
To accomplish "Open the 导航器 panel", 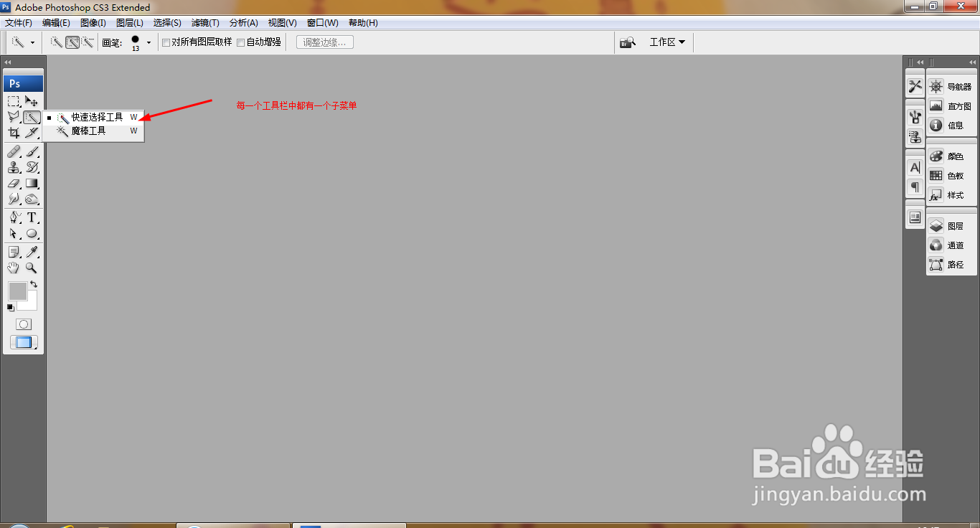I will [951, 87].
